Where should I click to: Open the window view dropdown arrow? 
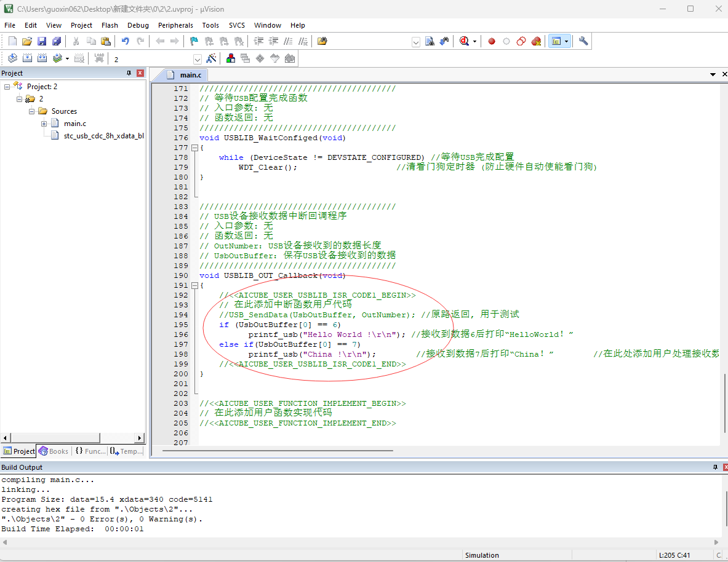pyautogui.click(x=566, y=42)
